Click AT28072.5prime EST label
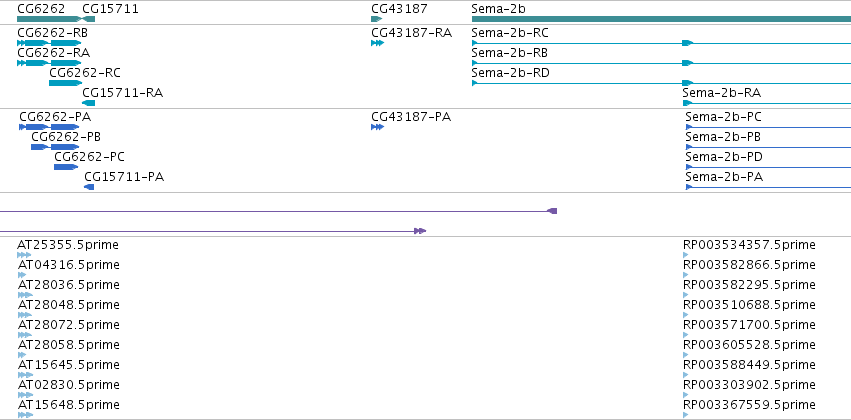 click(69, 325)
